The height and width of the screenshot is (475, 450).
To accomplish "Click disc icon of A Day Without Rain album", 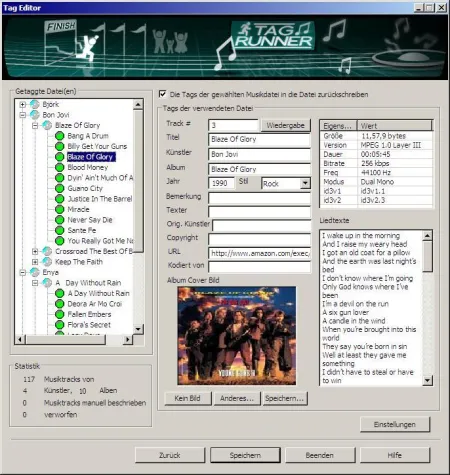I will pyautogui.click(x=47, y=283).
